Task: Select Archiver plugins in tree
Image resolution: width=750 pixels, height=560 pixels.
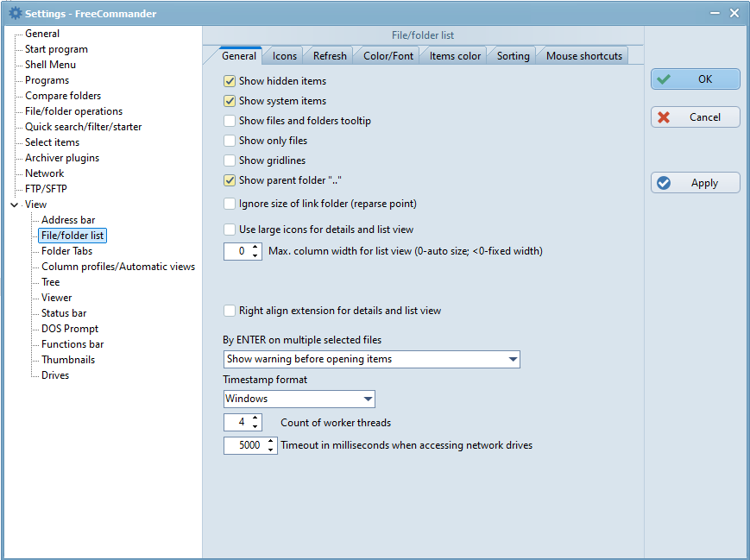Action: point(62,158)
